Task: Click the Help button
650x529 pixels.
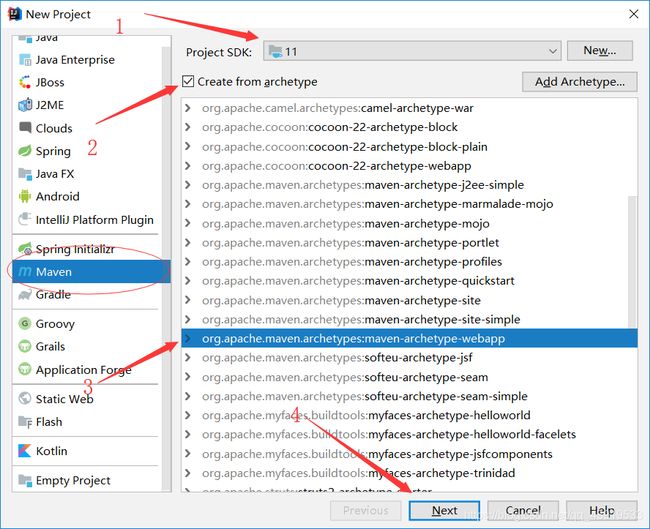Action: pos(601,510)
